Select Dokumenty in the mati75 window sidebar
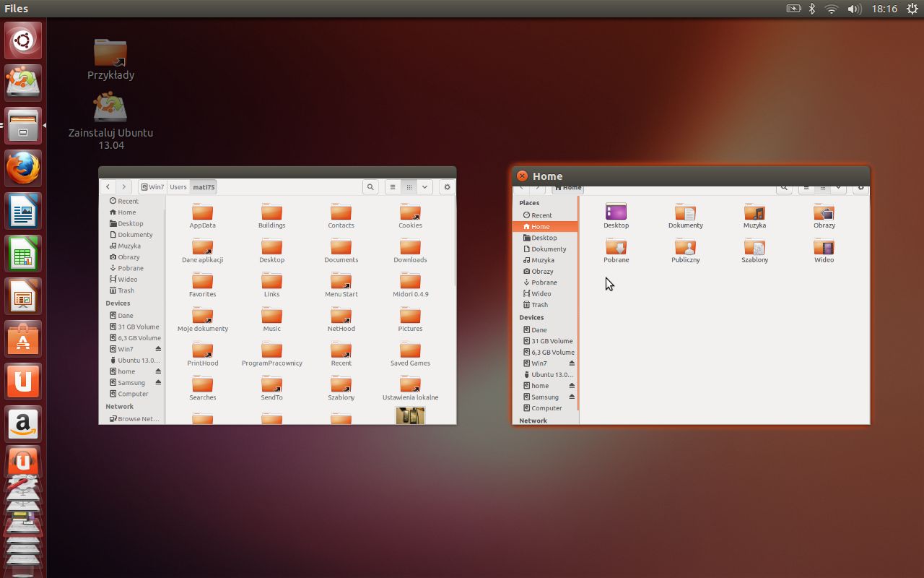Image resolution: width=924 pixels, height=578 pixels. pos(131,235)
